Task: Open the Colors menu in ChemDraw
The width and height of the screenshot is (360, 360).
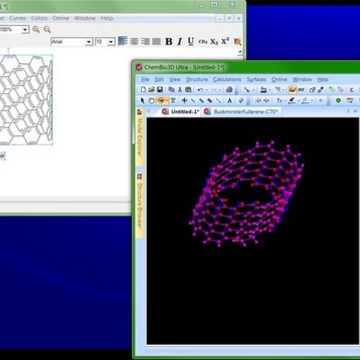Action: 39,18
